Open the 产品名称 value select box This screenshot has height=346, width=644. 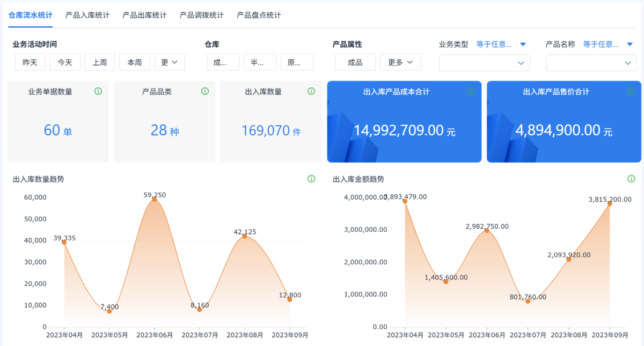pos(591,63)
